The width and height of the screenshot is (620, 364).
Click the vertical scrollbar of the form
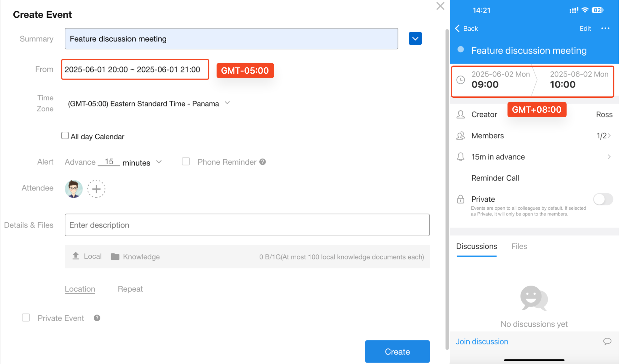click(447, 187)
